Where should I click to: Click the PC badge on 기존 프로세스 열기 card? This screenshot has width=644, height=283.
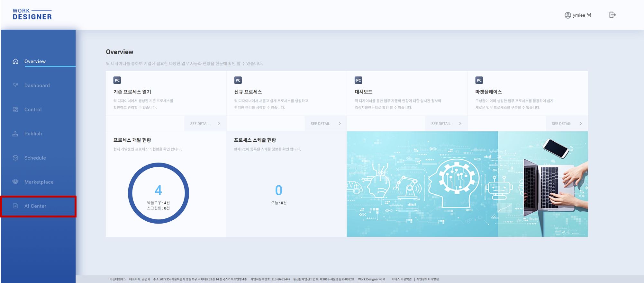tap(117, 80)
